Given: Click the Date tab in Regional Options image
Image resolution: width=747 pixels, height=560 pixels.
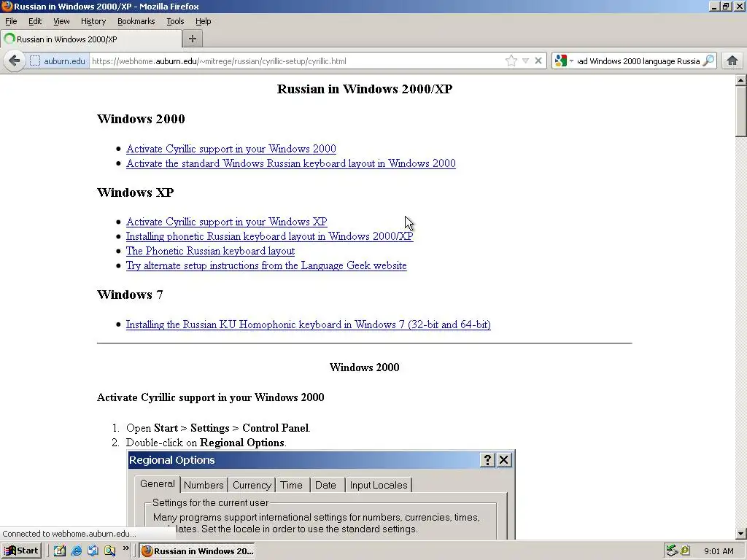Looking at the screenshot, I should point(326,485).
